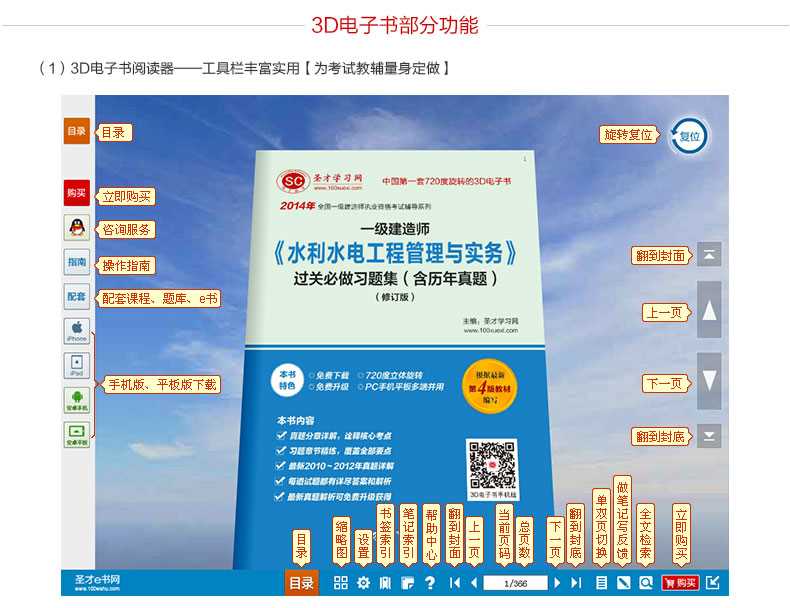This screenshot has width=790, height=608.
Task: Open full-text search magnifier icon
Action: [645, 583]
